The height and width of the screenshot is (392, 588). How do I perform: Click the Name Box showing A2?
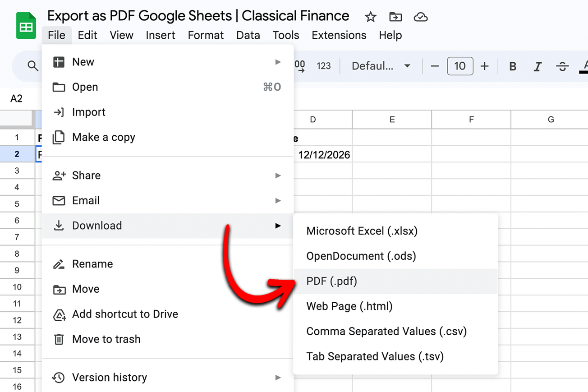[16, 98]
